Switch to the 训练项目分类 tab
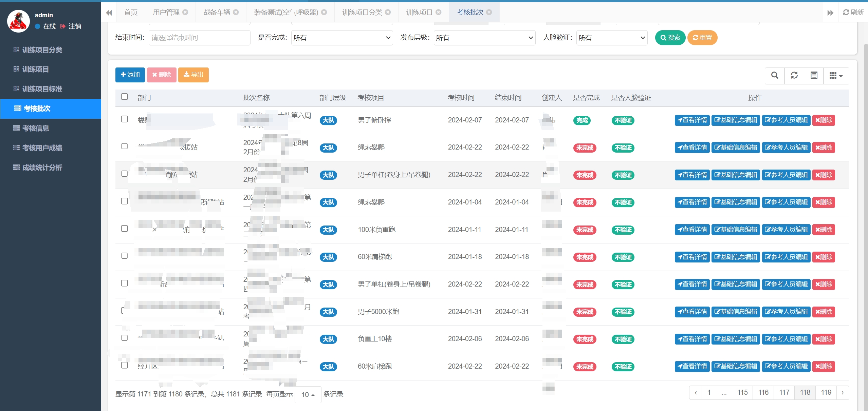This screenshot has height=411, width=868. (362, 12)
